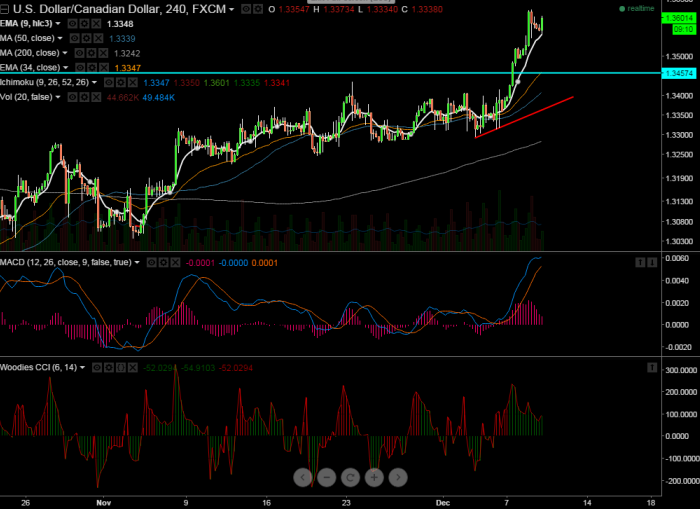The image size is (700, 509).
Task: Toggle Vol (20, false) visibility
Action: (72, 97)
